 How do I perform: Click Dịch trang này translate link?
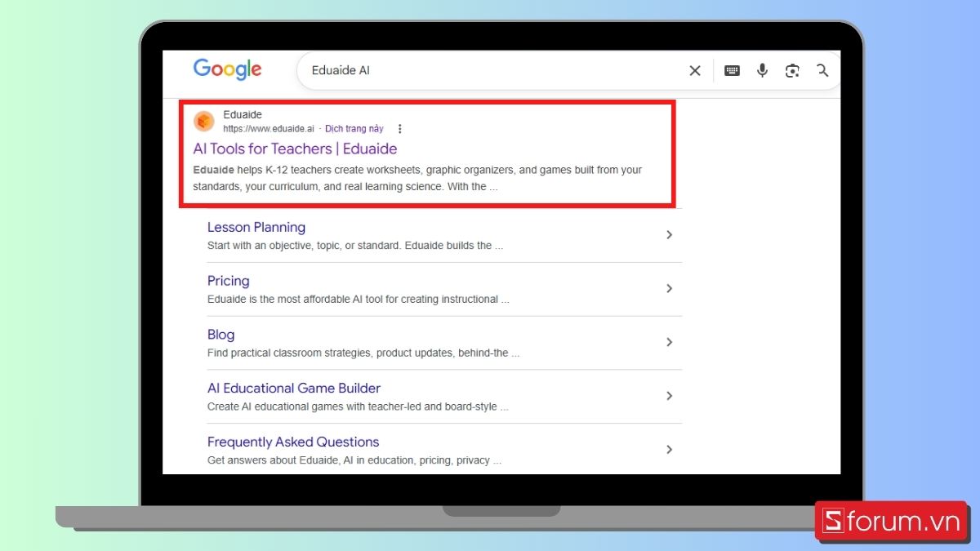pos(354,129)
